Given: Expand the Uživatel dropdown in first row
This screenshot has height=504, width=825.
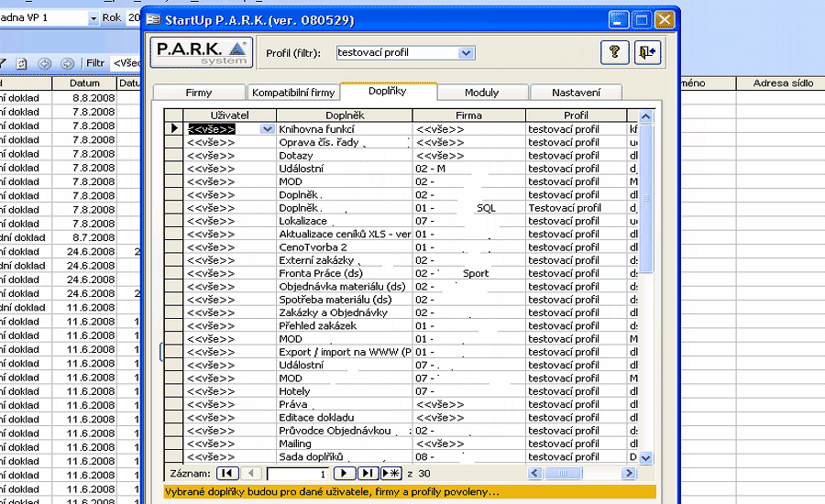Looking at the screenshot, I should tap(268, 129).
